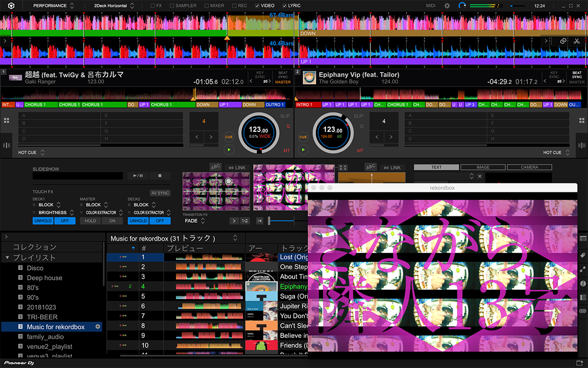
Task: Click deck 1 video LINK button
Action: pos(237,168)
